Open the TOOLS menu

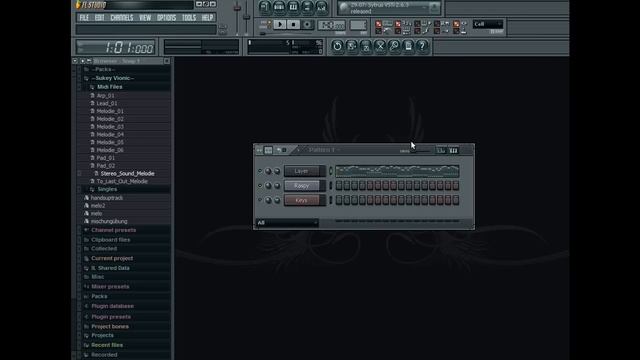(189, 18)
